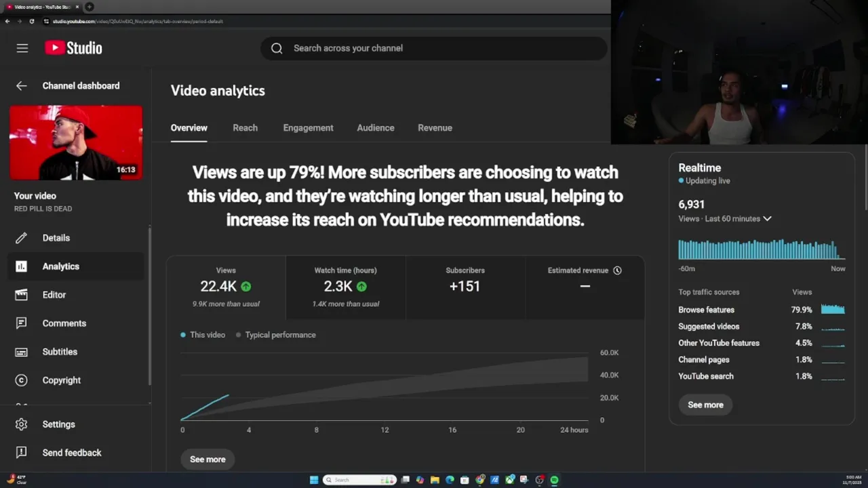Open File Explorer from taskbar
The width and height of the screenshot is (868, 488).
435,480
